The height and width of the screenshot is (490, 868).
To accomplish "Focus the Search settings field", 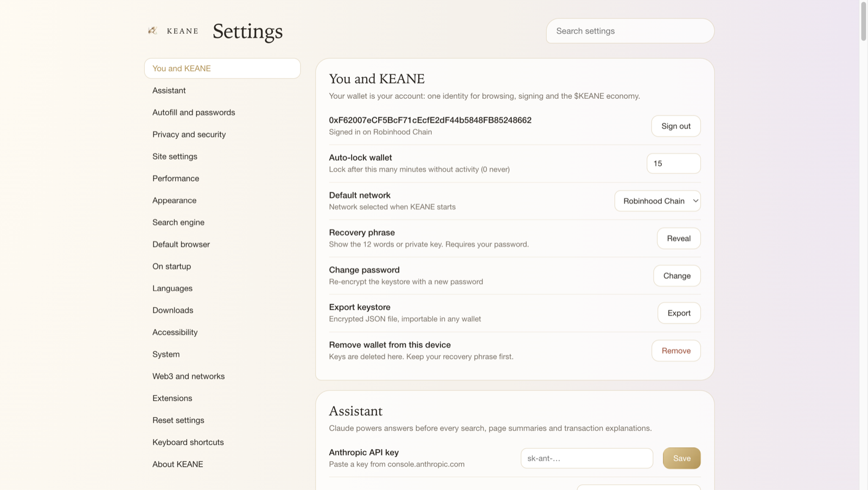I will [x=630, y=31].
